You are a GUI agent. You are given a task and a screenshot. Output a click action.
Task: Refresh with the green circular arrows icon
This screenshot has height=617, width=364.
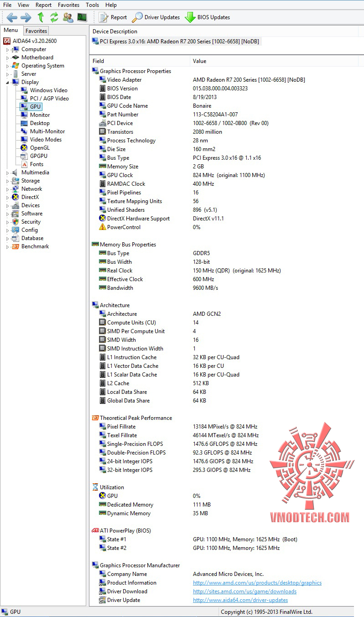click(x=54, y=17)
